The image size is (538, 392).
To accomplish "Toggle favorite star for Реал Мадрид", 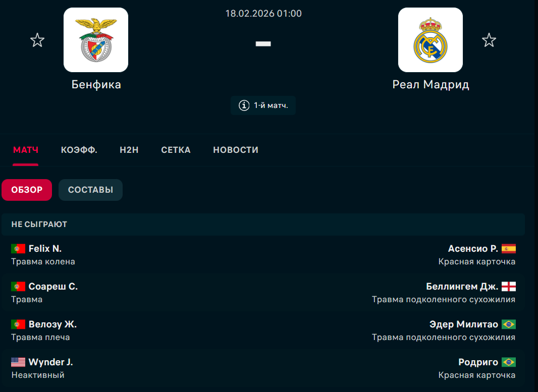I will pyautogui.click(x=489, y=40).
